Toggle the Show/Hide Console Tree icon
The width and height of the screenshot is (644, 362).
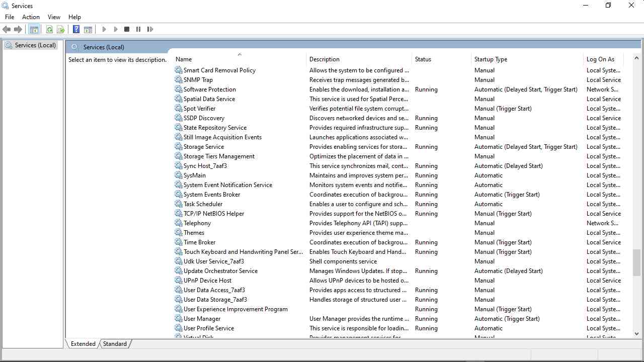click(x=34, y=30)
